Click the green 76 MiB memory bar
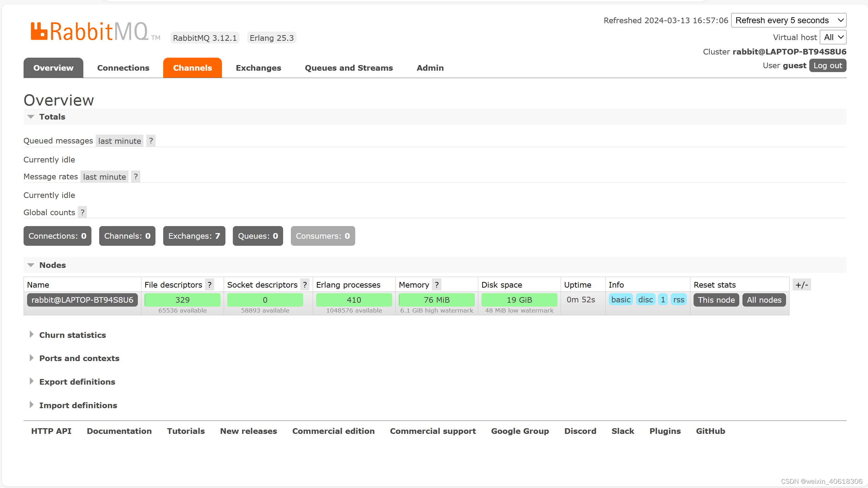This screenshot has width=868, height=488. [x=436, y=300]
